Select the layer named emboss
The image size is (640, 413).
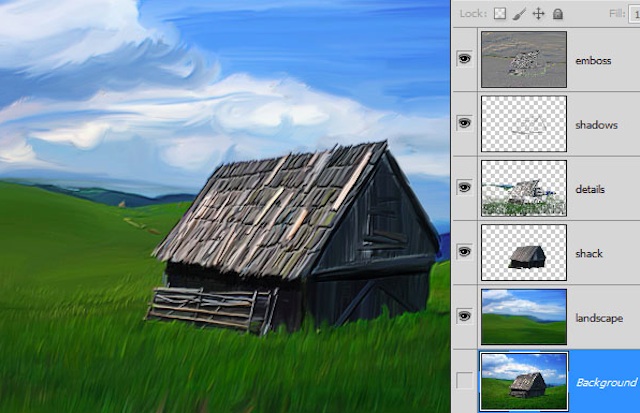592,60
